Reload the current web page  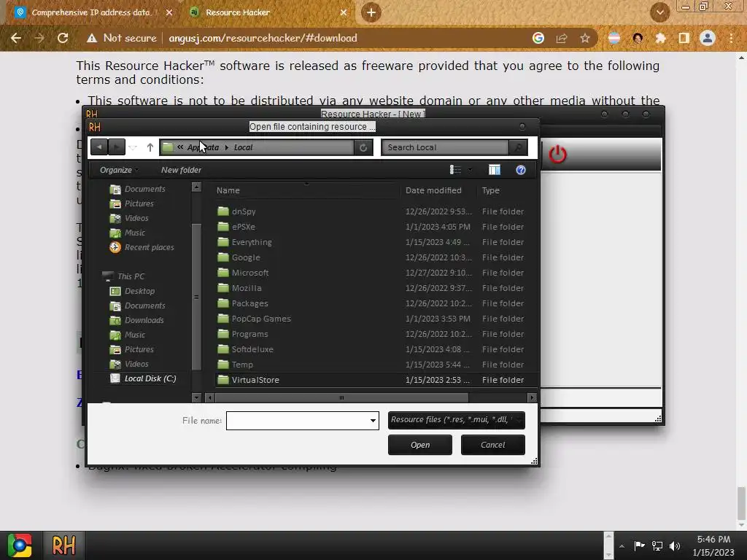(63, 38)
